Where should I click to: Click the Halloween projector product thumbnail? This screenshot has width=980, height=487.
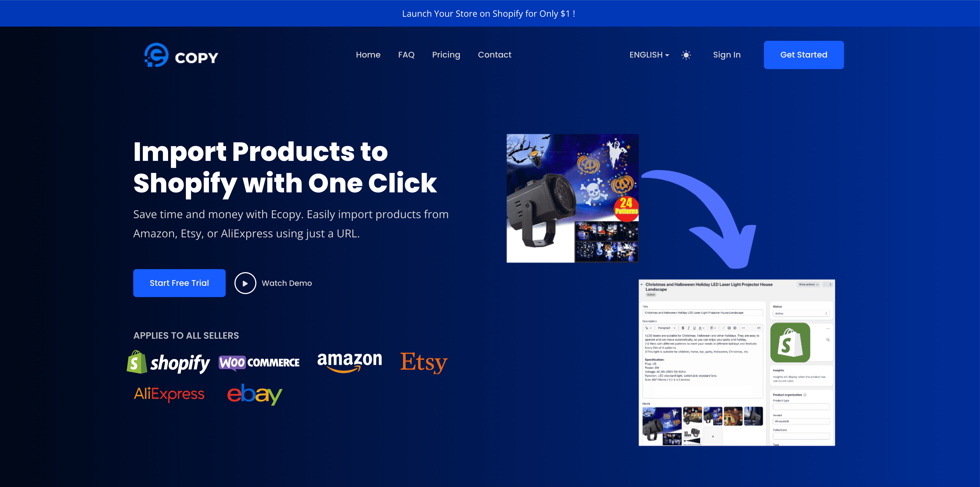(x=570, y=197)
